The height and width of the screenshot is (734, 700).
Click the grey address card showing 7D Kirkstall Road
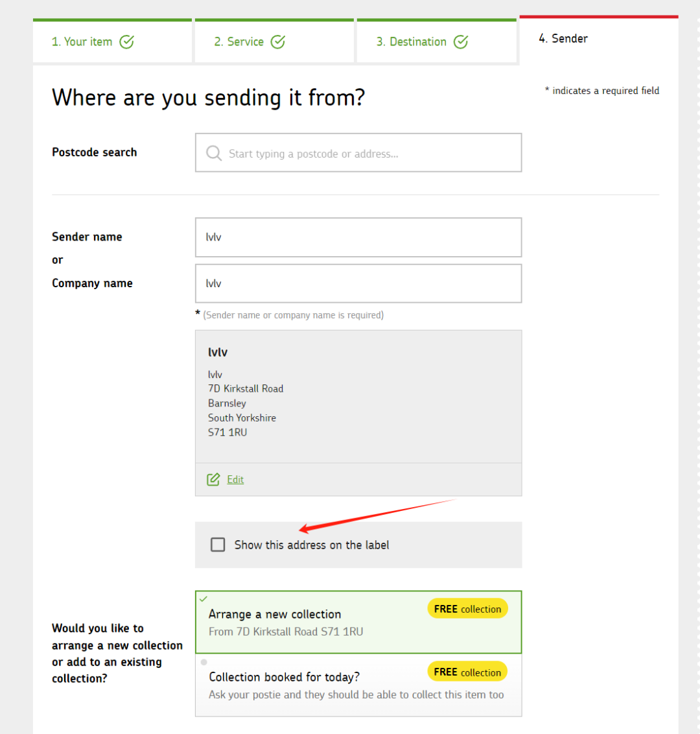tap(358, 397)
